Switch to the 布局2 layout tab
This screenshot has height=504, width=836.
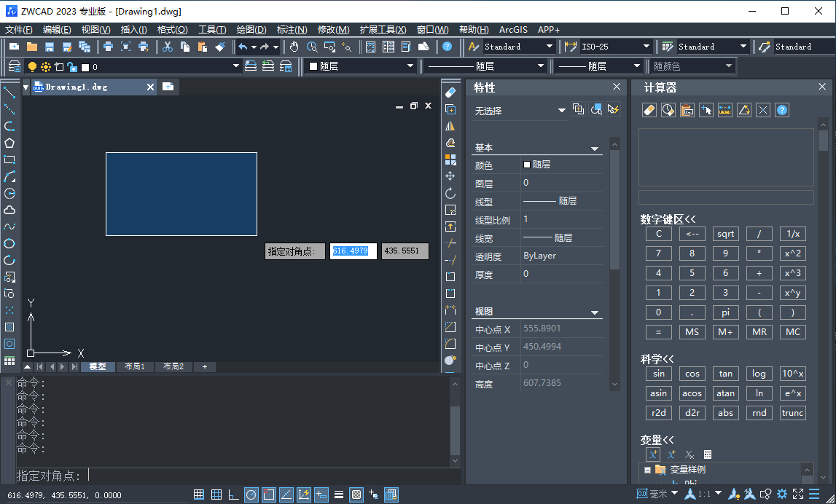[173, 366]
